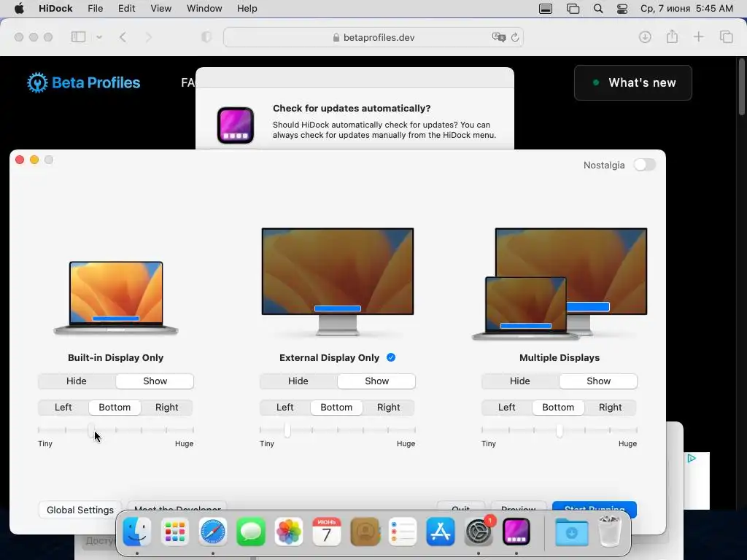This screenshot has height=560, width=747.
Task: Open the HiDock menu
Action: coord(55,9)
